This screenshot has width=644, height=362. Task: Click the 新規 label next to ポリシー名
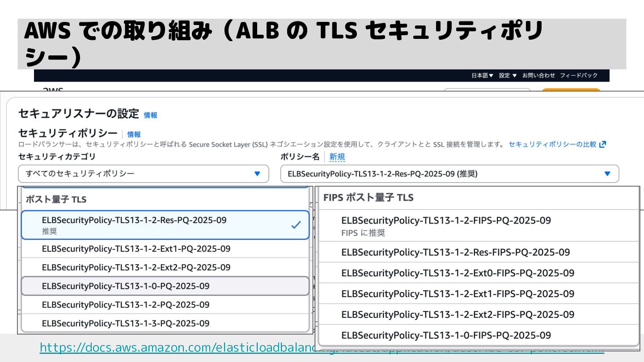point(337,157)
